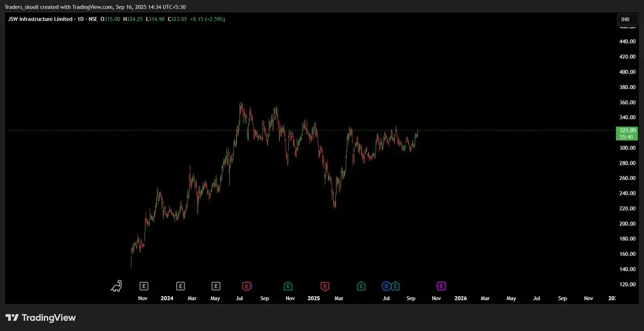Click the Mar label right after 2024
This screenshot has height=331, width=644.
[192, 298]
